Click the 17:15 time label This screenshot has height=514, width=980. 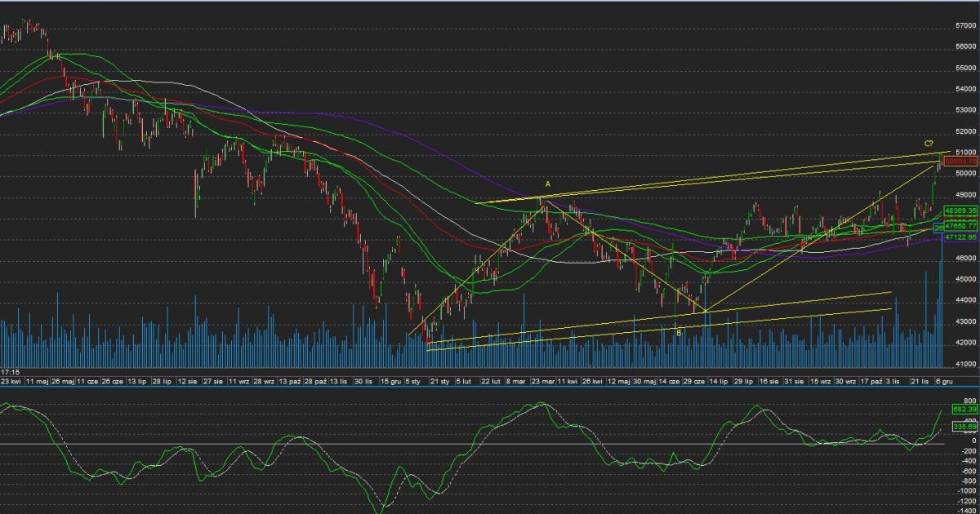11,370
